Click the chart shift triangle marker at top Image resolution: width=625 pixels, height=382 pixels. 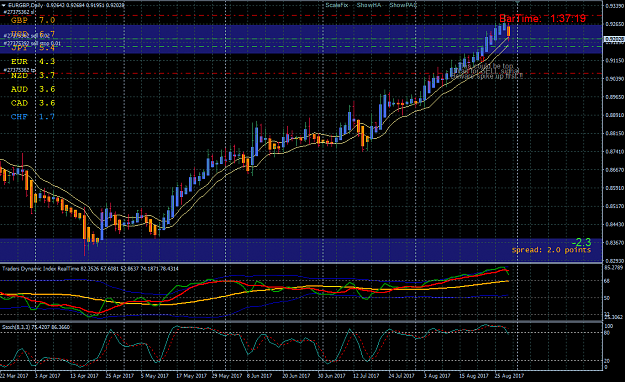point(517,2)
